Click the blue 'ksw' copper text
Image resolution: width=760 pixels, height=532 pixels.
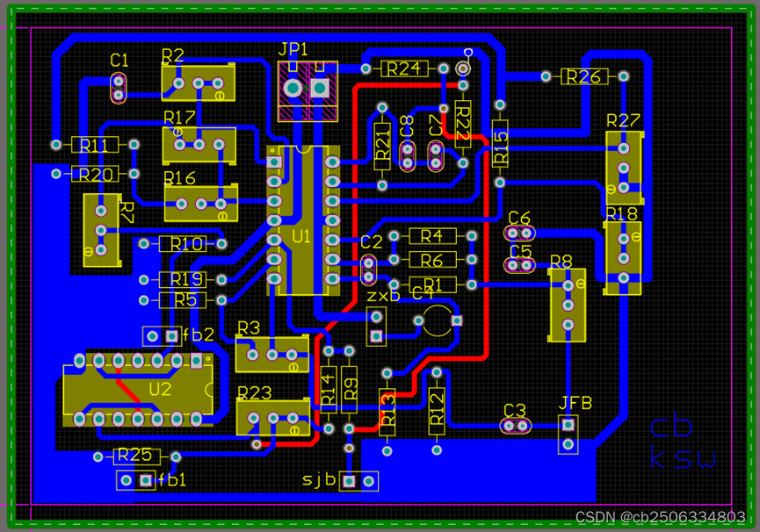(x=683, y=458)
